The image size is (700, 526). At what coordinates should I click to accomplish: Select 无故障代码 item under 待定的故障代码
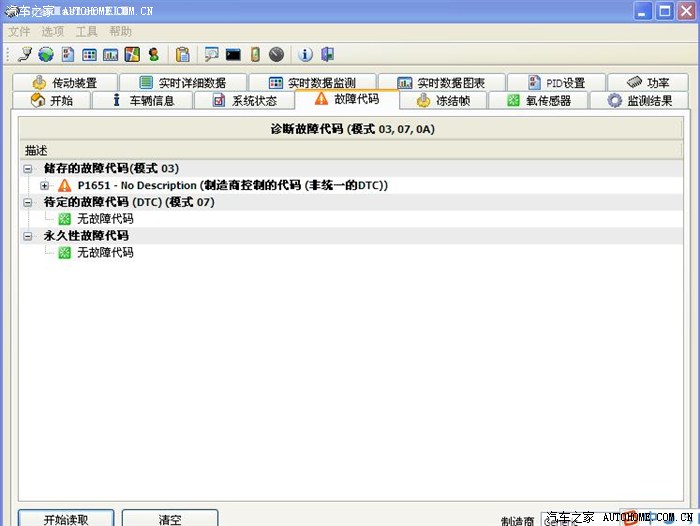(104, 219)
